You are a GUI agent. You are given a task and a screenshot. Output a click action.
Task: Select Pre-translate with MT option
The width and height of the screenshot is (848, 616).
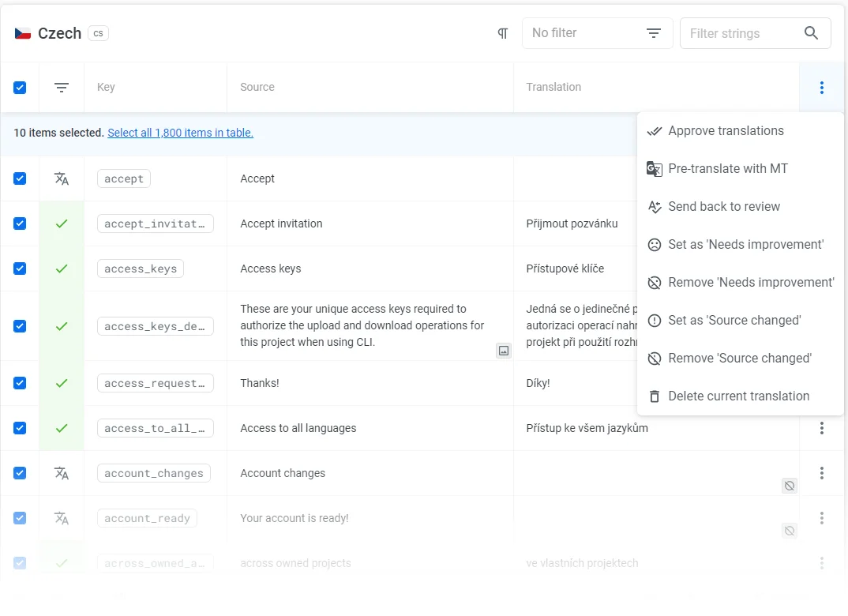pyautogui.click(x=727, y=169)
